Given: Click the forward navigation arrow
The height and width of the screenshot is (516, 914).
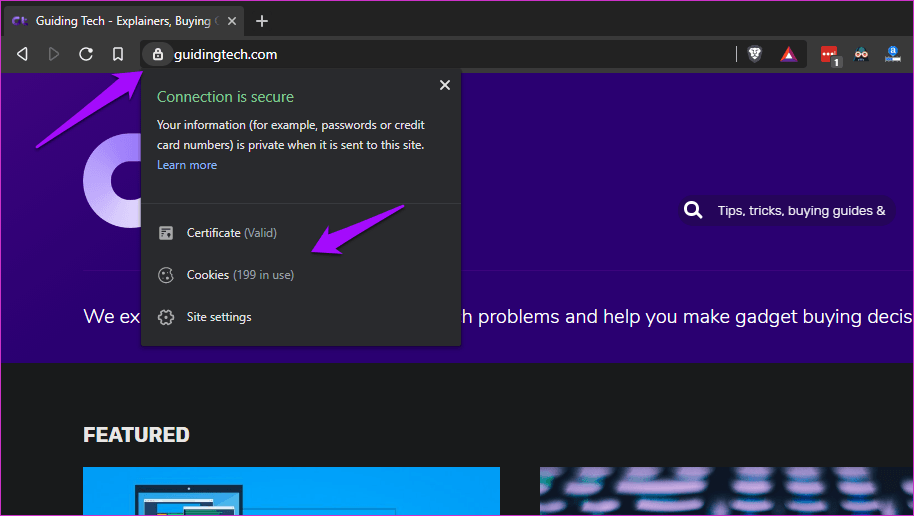Looking at the screenshot, I should click(x=54, y=54).
